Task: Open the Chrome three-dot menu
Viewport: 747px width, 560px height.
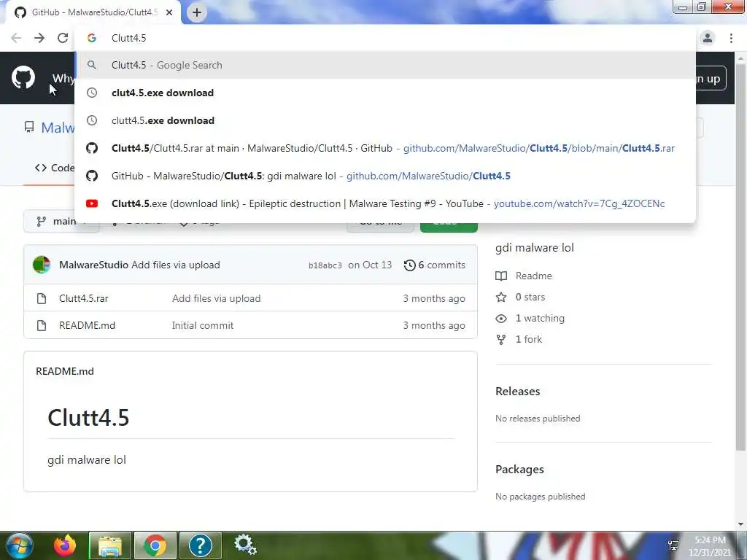Action: click(731, 38)
